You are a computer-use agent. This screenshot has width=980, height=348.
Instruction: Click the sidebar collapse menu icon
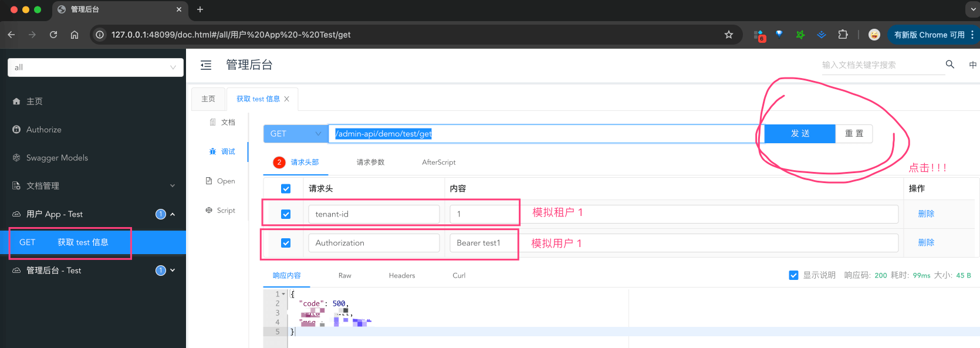(206, 65)
